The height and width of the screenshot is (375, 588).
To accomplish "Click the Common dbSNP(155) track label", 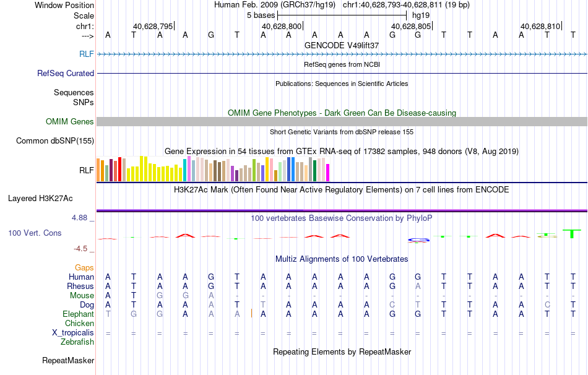I will pos(54,140).
